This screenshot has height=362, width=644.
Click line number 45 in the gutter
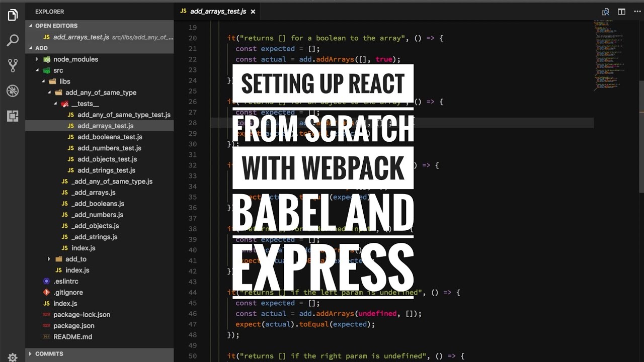pyautogui.click(x=192, y=303)
